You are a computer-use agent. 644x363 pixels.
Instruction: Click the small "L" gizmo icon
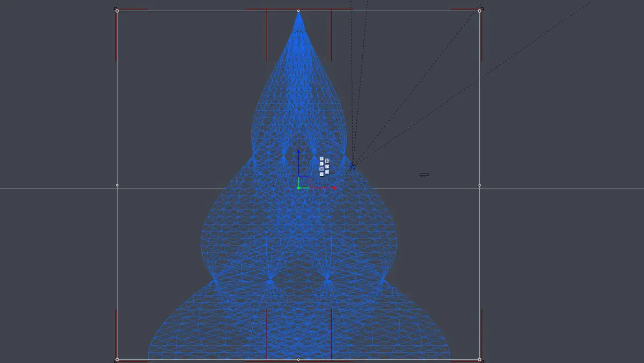tap(321, 164)
